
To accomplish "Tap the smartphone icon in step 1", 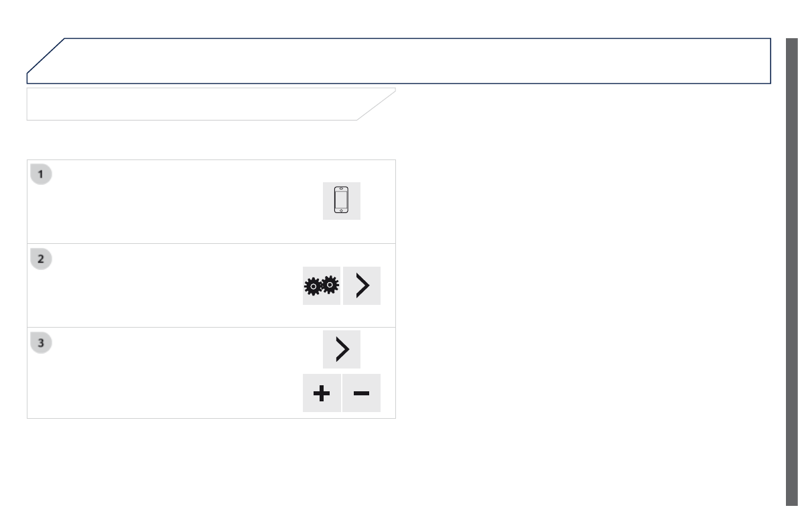I will 341,201.
